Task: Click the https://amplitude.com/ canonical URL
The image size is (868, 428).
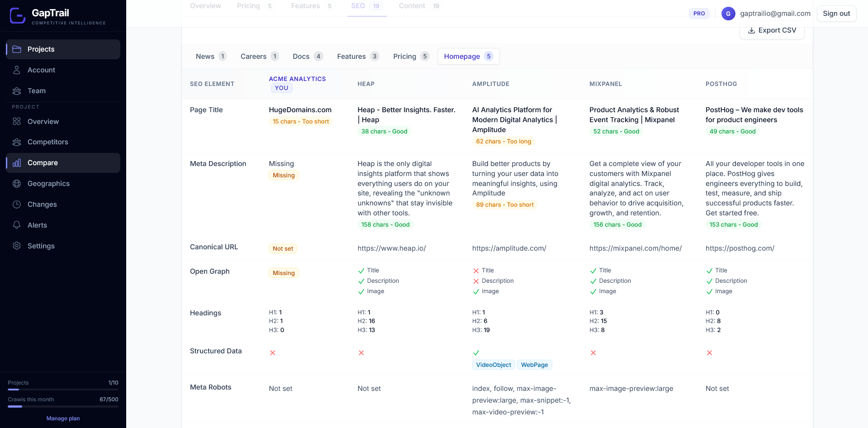Action: pyautogui.click(x=509, y=248)
